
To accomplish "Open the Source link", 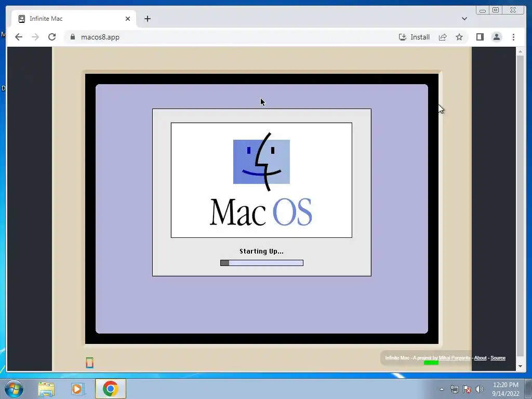I will [x=498, y=358].
